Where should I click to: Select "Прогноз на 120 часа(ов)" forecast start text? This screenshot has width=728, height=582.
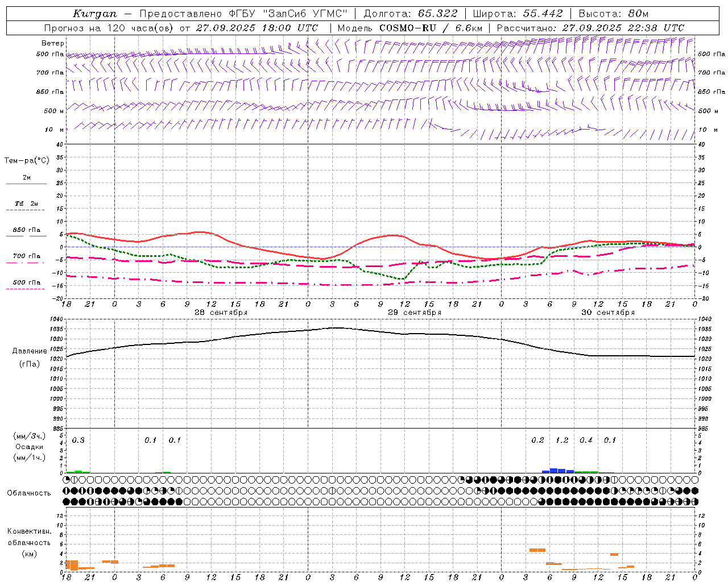(109, 28)
